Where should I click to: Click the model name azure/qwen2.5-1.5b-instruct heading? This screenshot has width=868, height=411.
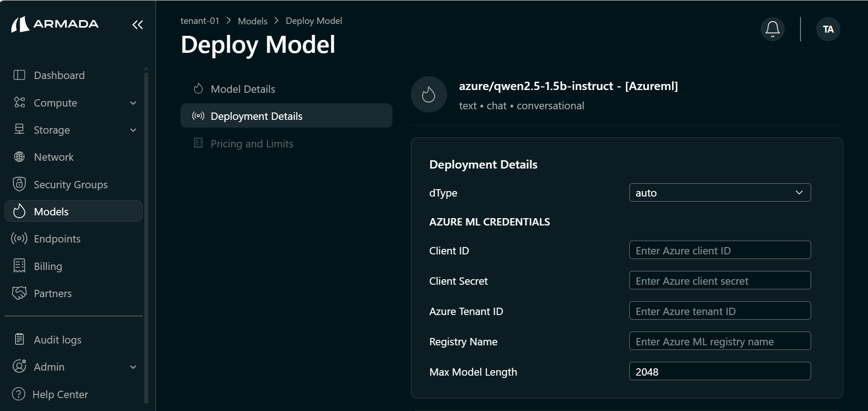[568, 86]
